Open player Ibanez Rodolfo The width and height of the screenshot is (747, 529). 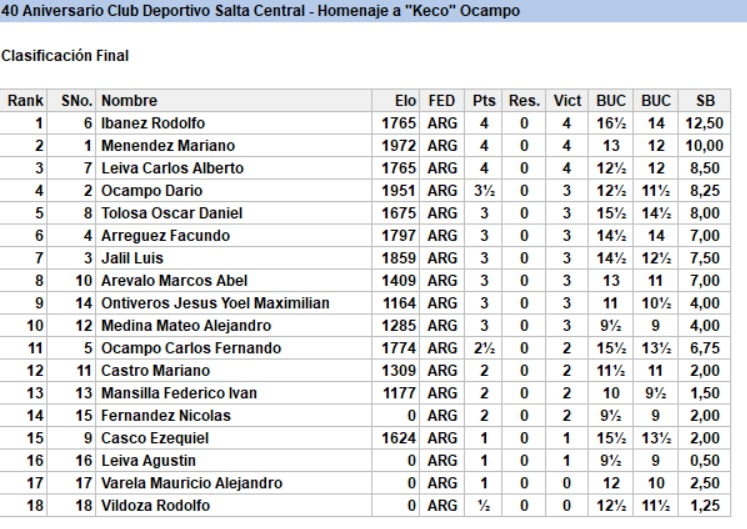(x=153, y=123)
